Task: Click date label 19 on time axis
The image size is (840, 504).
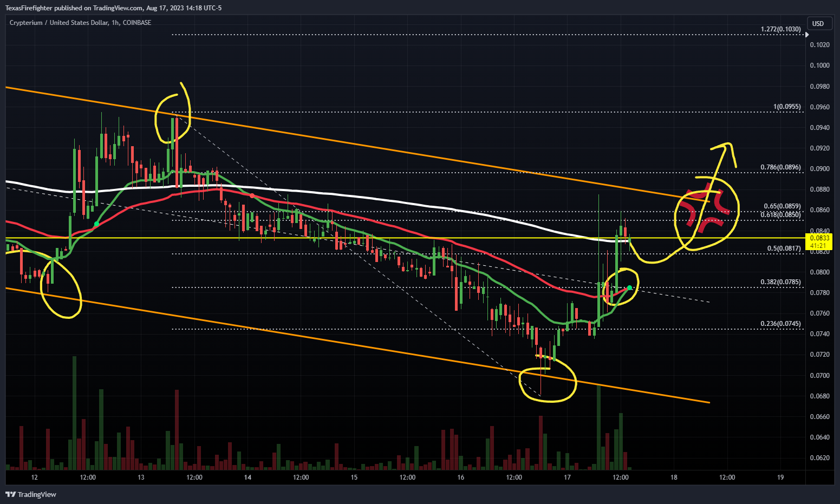Action: tap(780, 477)
